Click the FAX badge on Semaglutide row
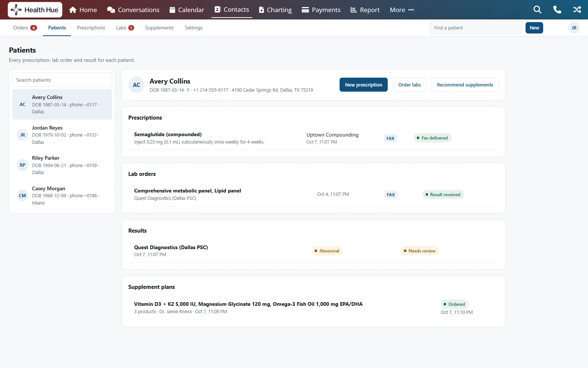588x368 pixels. pos(390,138)
